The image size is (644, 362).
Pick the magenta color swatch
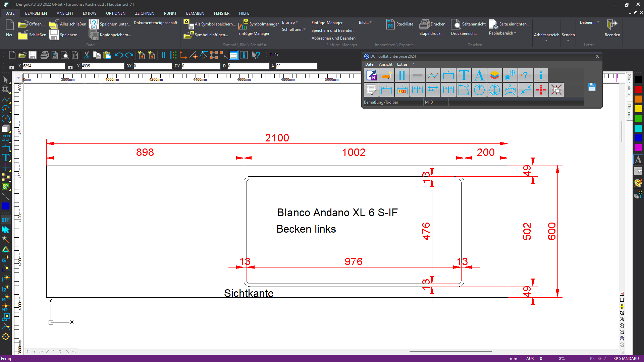click(x=638, y=148)
